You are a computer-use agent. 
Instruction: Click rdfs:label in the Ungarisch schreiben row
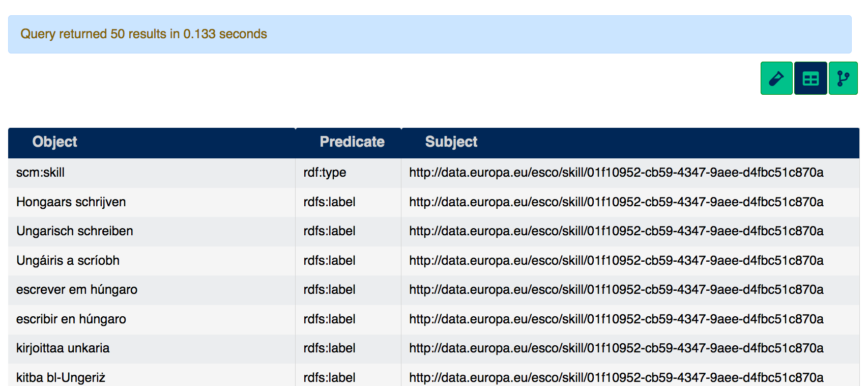click(x=329, y=231)
